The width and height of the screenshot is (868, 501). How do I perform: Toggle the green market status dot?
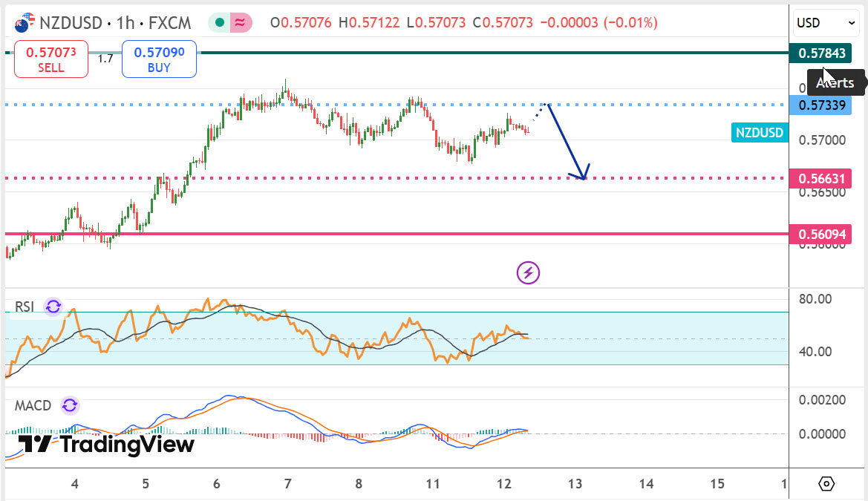tap(220, 23)
